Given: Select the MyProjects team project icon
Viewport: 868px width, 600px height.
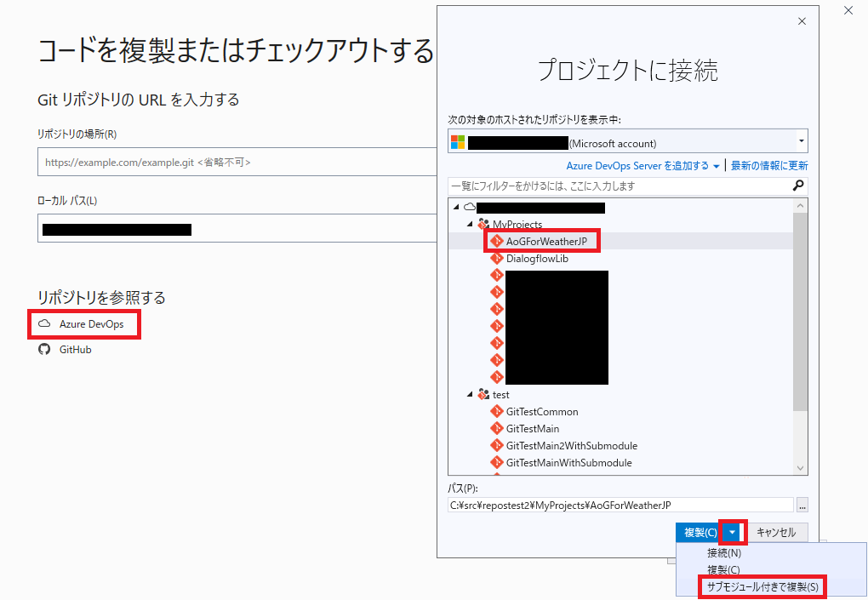Looking at the screenshot, I should point(484,224).
